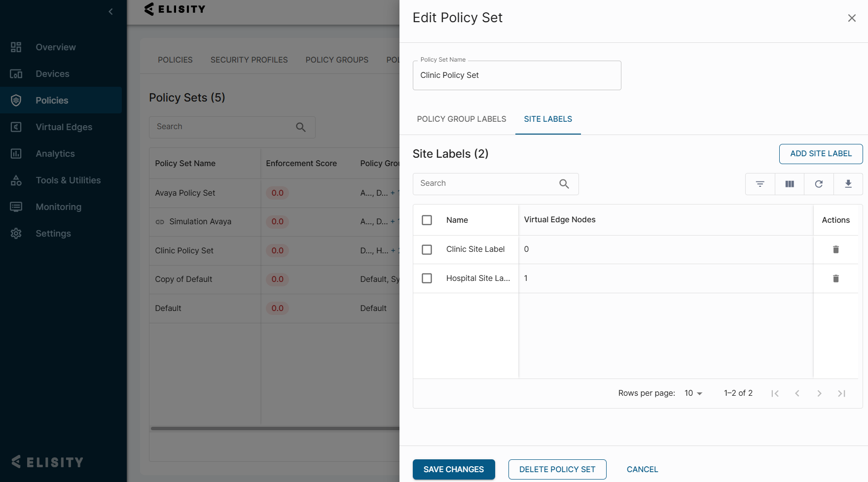Cancel editing the policy set
The image size is (868, 482).
point(642,469)
